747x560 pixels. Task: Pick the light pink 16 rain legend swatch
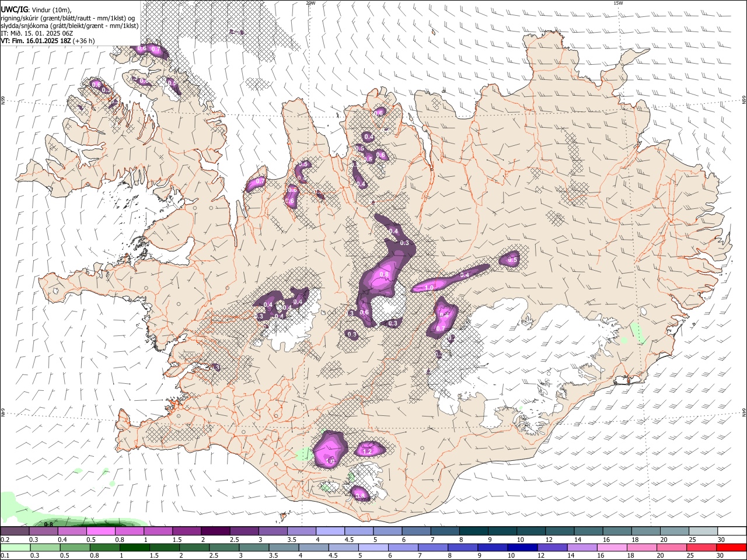612,548
